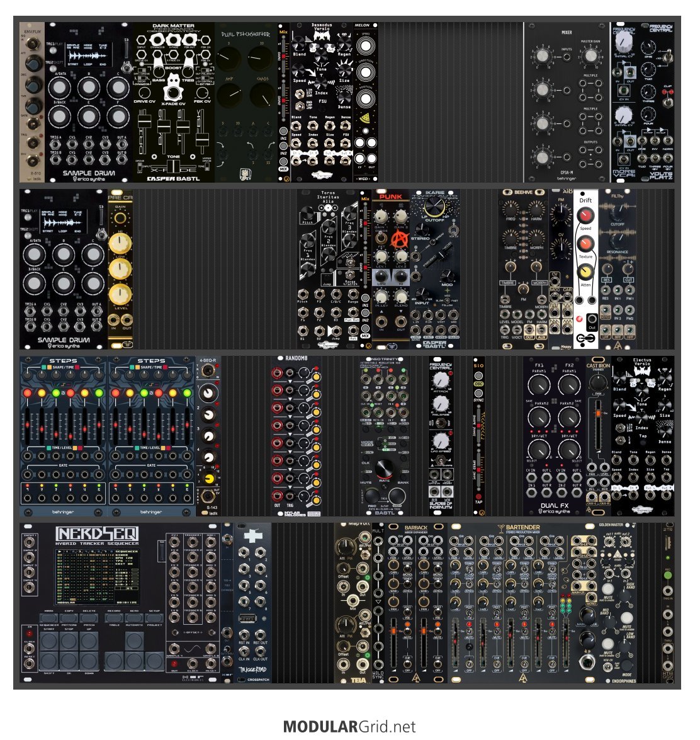Flip the BND/LRP/JMP switch on Desmodus Versio

click(300, 106)
